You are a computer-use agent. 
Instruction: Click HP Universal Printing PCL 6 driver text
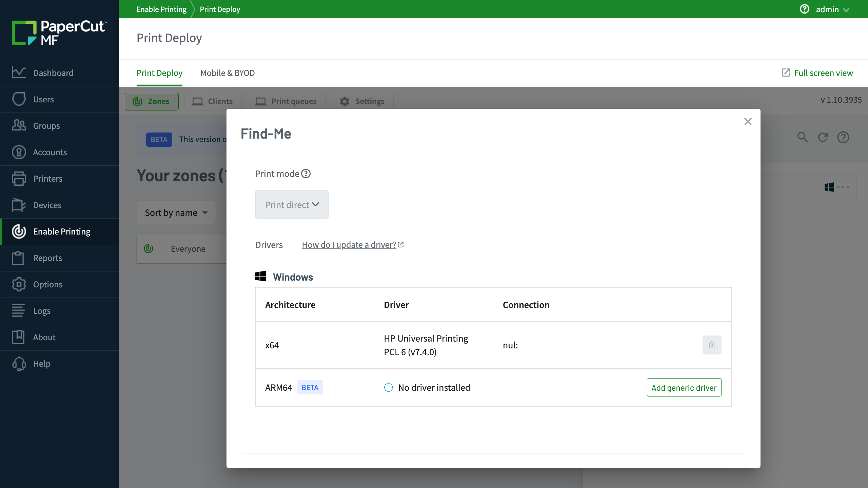pos(426,345)
